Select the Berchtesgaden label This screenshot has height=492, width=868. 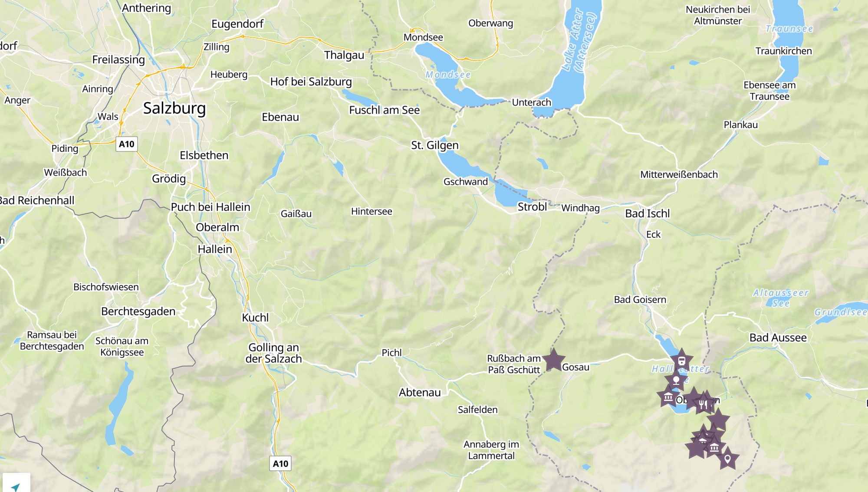coord(138,312)
